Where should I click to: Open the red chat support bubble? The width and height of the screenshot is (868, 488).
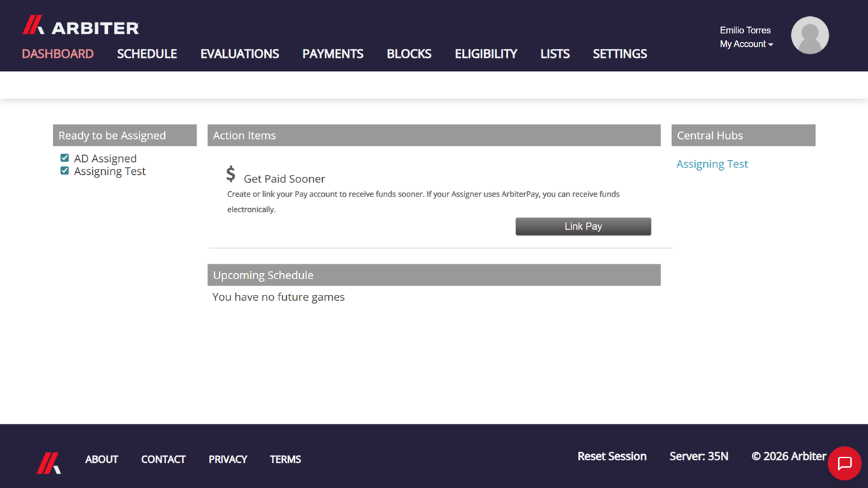click(x=844, y=464)
